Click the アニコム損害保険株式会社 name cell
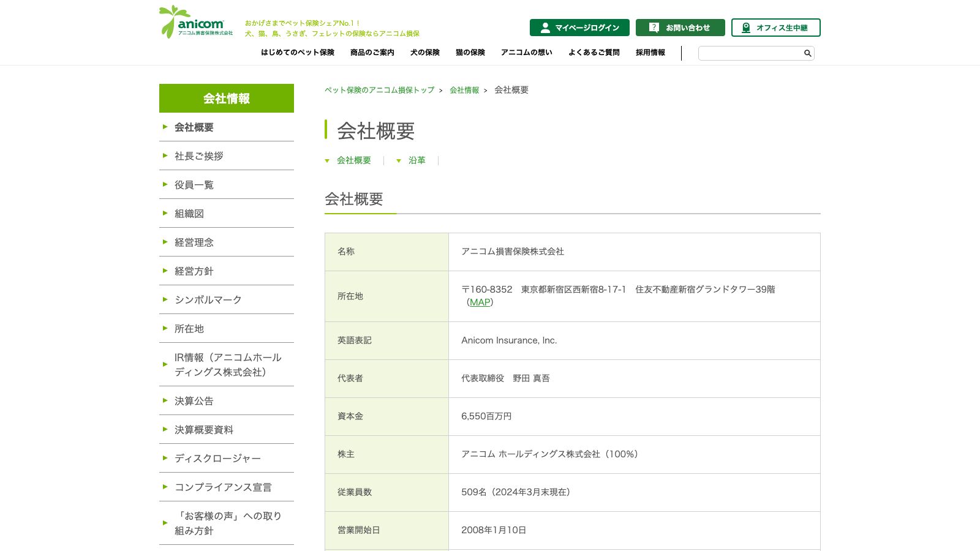980x551 pixels. [635, 252]
